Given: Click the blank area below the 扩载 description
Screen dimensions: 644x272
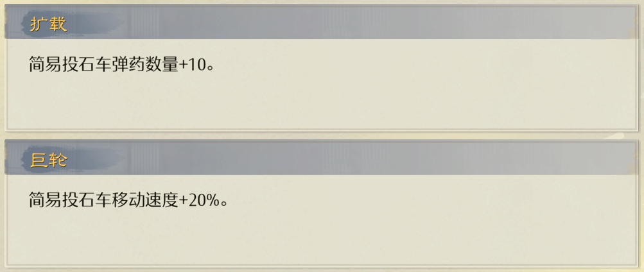Looking at the screenshot, I should [x=257, y=103].
